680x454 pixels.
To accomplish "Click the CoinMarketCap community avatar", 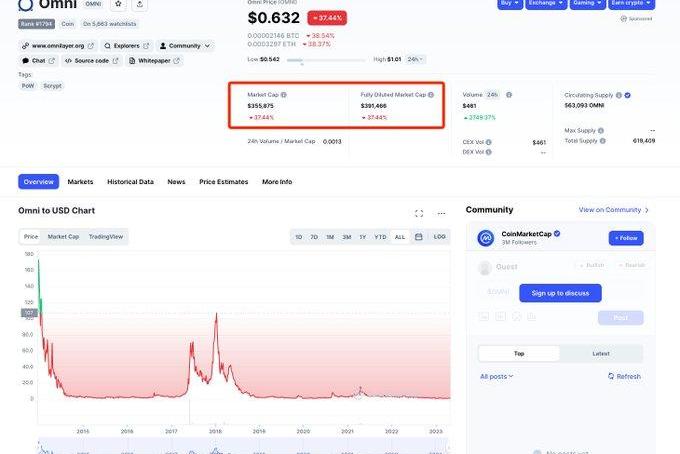I will coord(486,238).
